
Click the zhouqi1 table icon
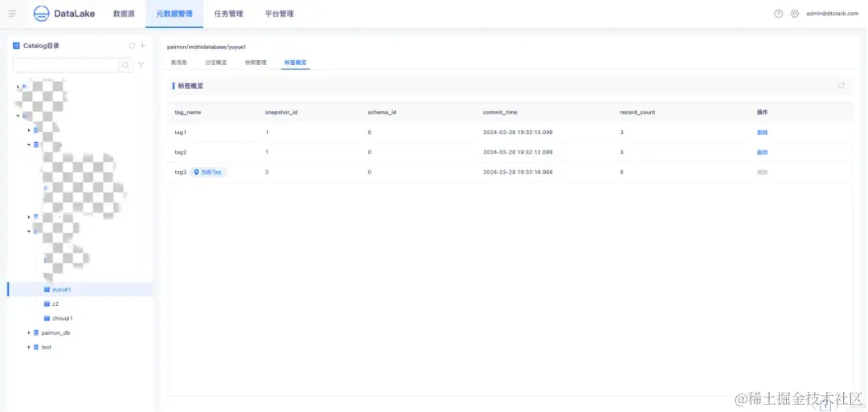pos(47,318)
